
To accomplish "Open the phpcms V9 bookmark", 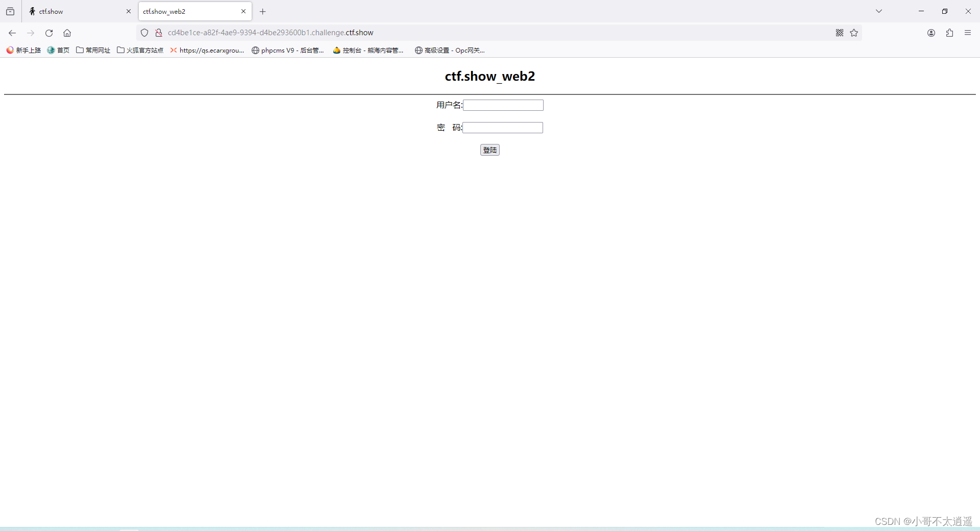I will pyautogui.click(x=288, y=50).
